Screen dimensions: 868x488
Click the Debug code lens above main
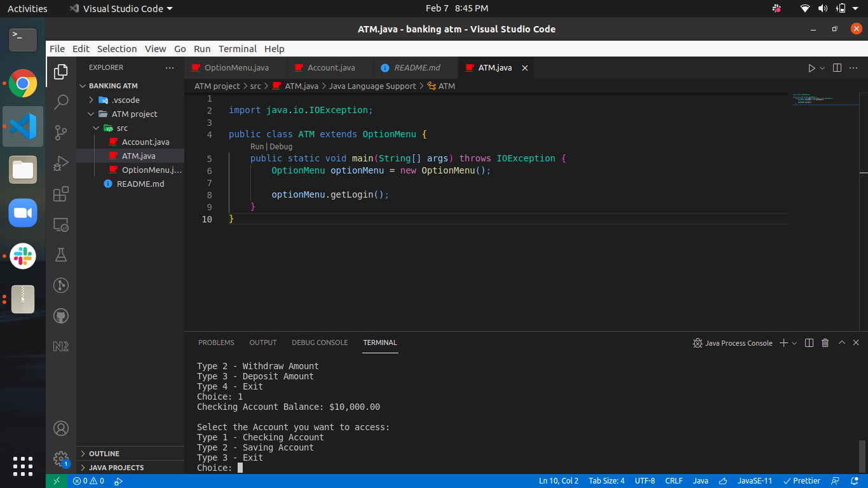click(x=281, y=147)
